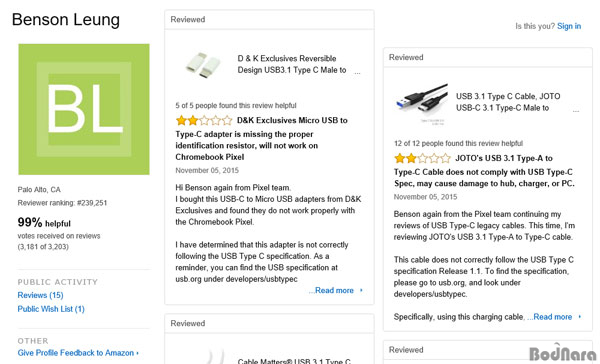This screenshot has width=600, height=364.
Task: Click the two-star rating on D&K review
Action: [204, 121]
